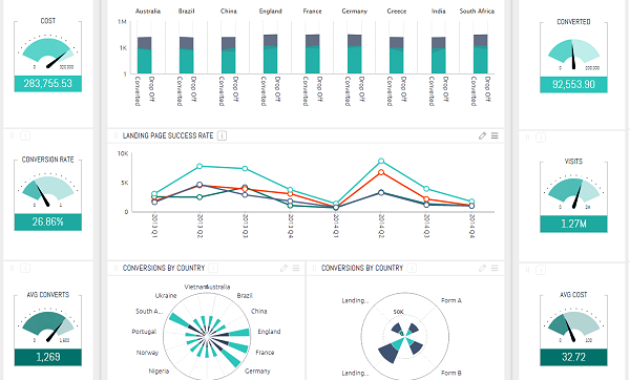Image resolution: width=630 pixels, height=380 pixels.
Task: Edit Landing Page Success Rate widget (pencil)
Action: (482, 136)
